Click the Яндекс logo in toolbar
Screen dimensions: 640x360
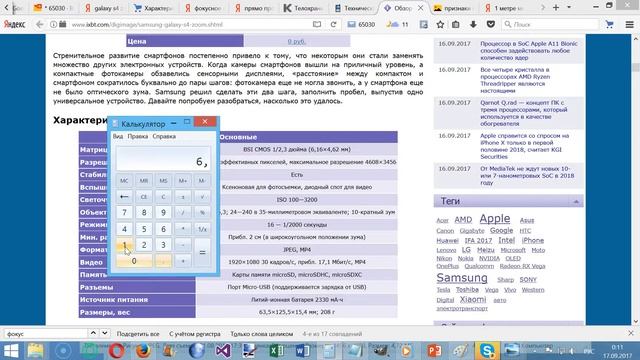[x=14, y=24]
